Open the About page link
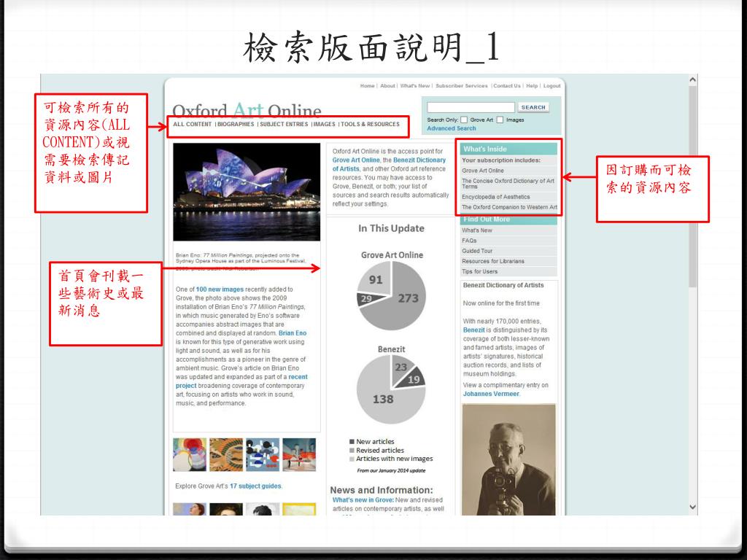The image size is (747, 560). [387, 86]
